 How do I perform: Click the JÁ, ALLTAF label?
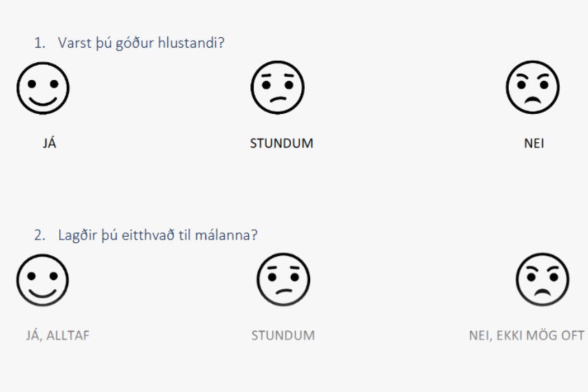[58, 335]
